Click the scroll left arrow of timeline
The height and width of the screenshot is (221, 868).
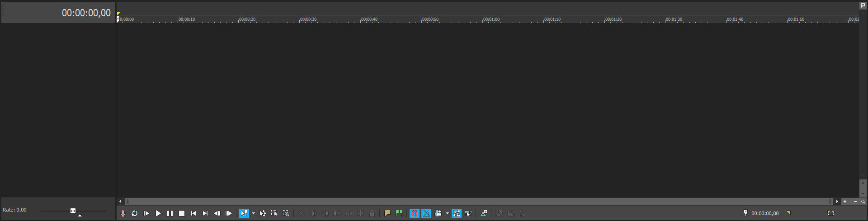(120, 202)
